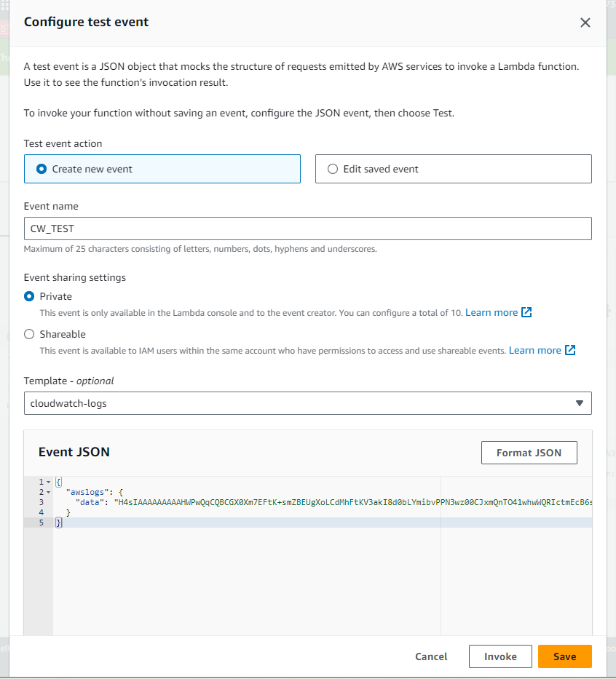
Task: Open the Template dropdown showing cloudwatch-logs
Action: pyautogui.click(x=307, y=402)
